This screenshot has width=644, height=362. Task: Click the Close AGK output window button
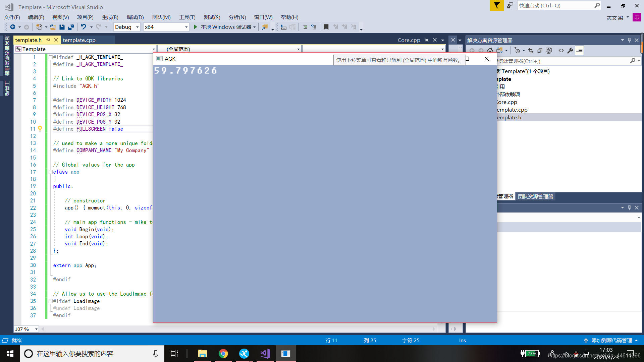[487, 59]
